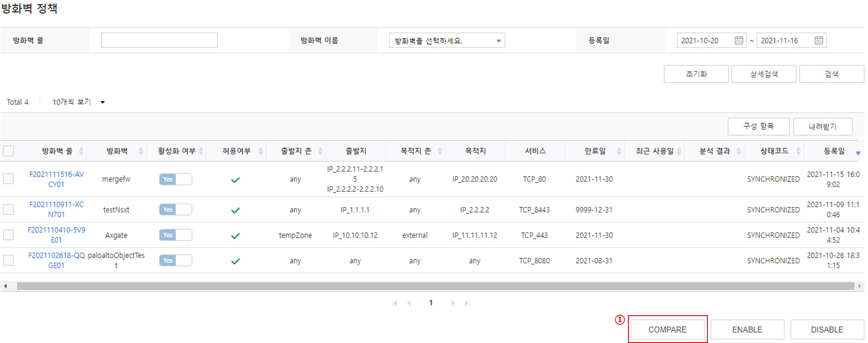Image resolution: width=868 pixels, height=343 pixels.
Task: Sort table by 방화벽 룰 column arrows
Action: 81,151
